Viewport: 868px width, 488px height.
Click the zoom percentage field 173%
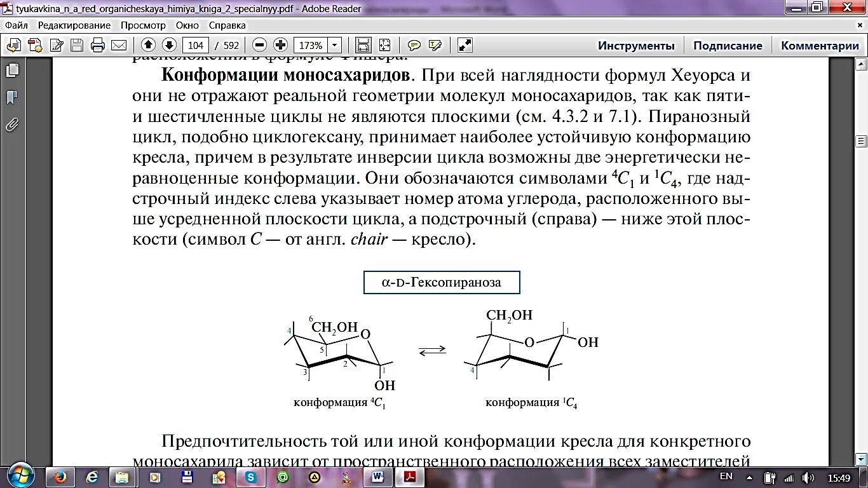(x=311, y=45)
